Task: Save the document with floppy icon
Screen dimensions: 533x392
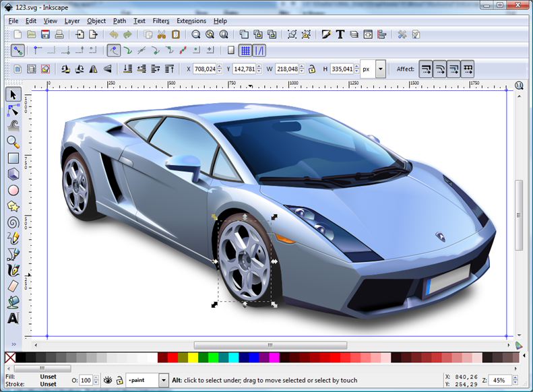Action: click(x=45, y=34)
